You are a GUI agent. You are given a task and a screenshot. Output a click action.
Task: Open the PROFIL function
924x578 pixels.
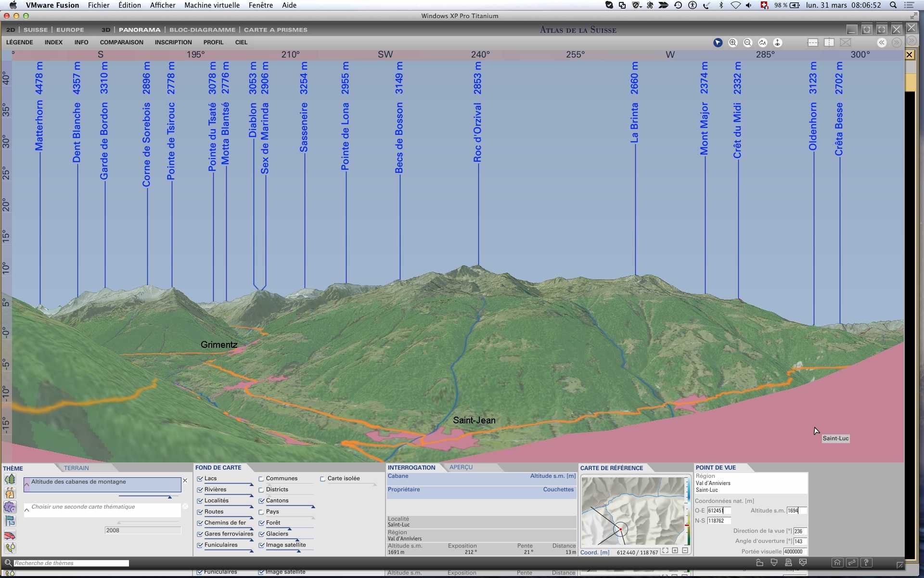tap(213, 42)
